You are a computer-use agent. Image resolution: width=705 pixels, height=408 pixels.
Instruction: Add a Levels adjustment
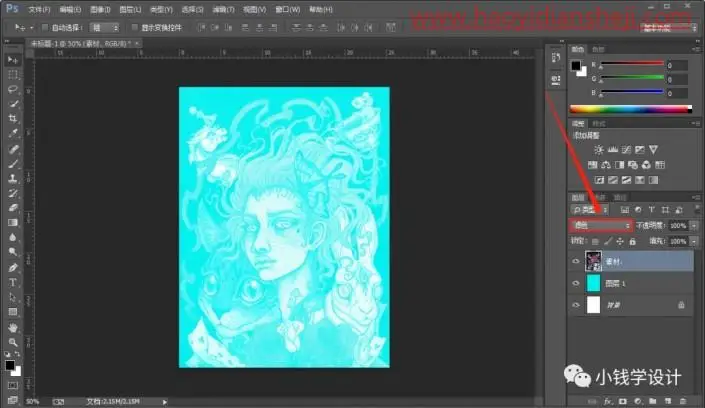coord(612,150)
